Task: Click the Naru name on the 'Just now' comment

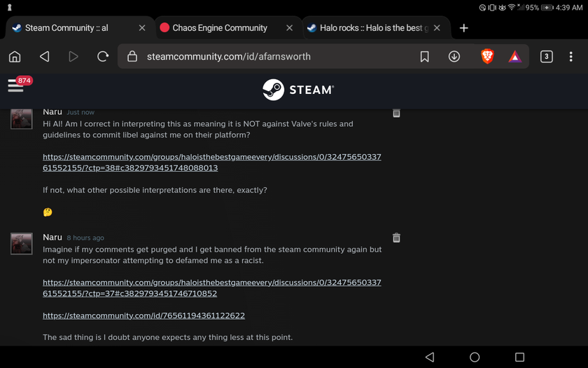Action: point(52,112)
